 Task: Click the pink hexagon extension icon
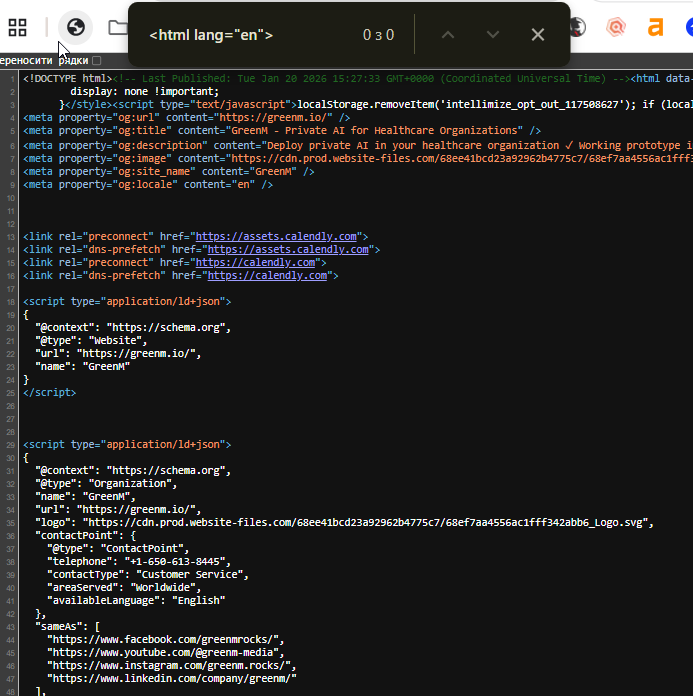pos(617,27)
